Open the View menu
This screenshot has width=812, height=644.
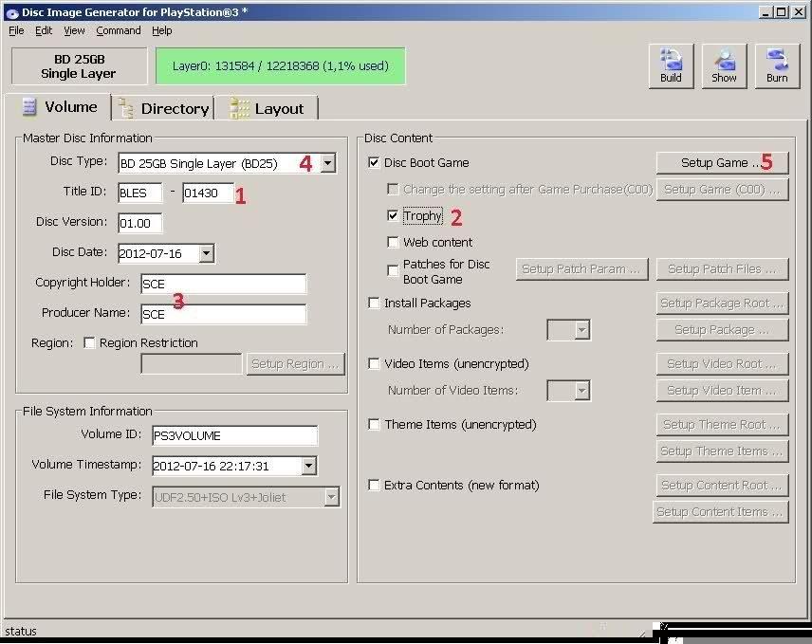tap(74, 30)
